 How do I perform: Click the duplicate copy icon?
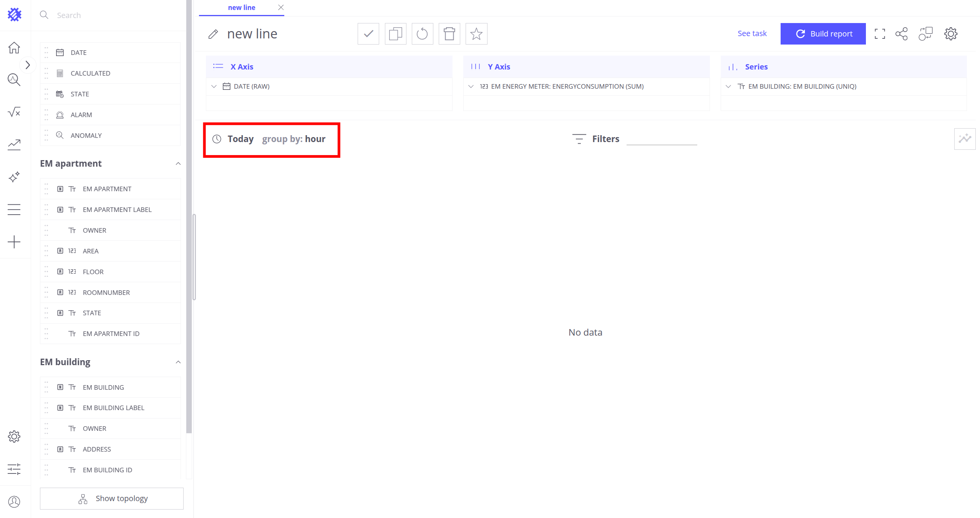pyautogui.click(x=395, y=34)
